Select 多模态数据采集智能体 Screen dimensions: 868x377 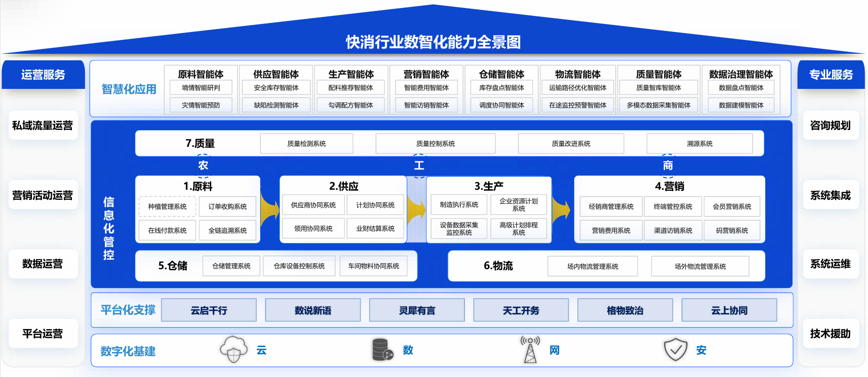point(659,105)
